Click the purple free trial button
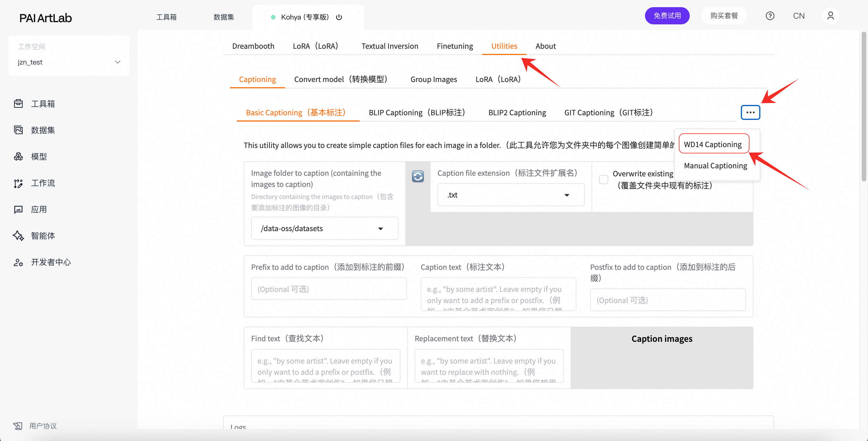 pyautogui.click(x=667, y=16)
